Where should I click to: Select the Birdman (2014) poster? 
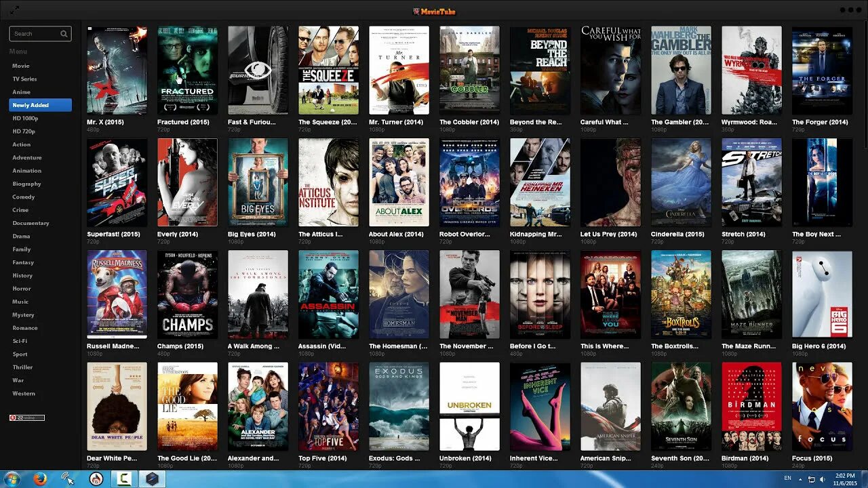751,407
